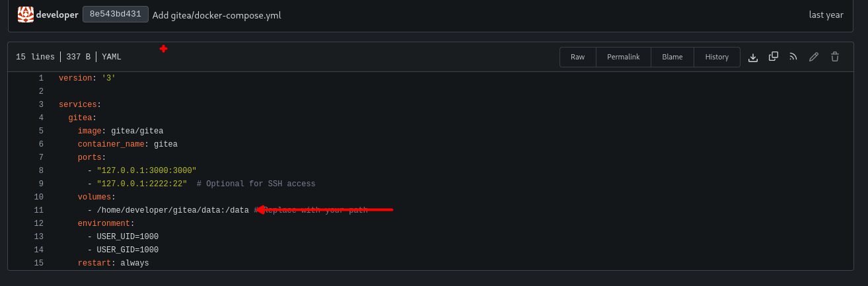Open commit 8e543bd431
868x286 pixels.
pyautogui.click(x=115, y=15)
